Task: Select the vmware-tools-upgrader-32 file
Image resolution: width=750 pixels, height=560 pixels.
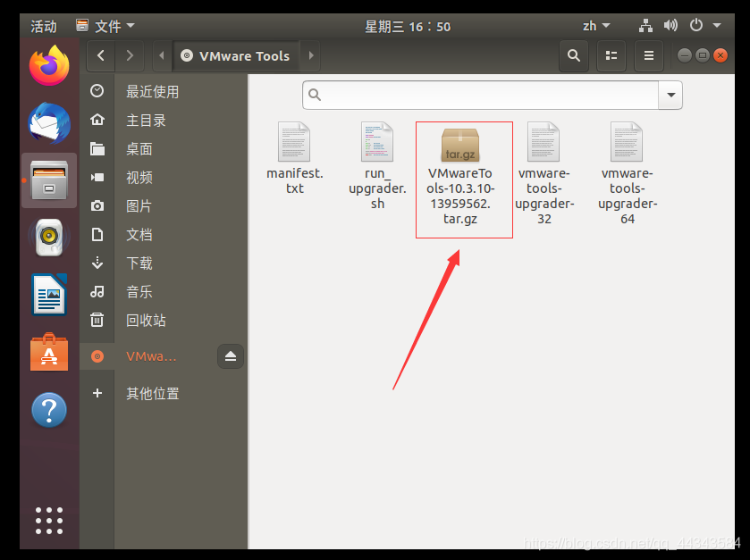Action: [544, 173]
